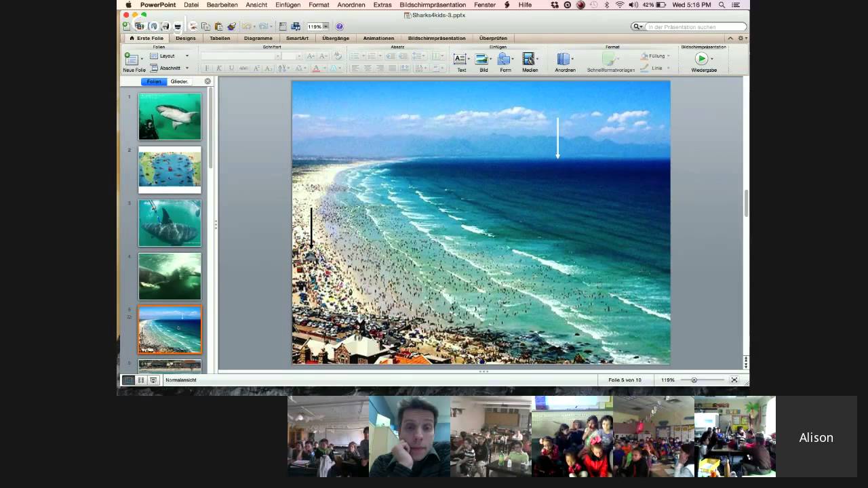Image resolution: width=868 pixels, height=488 pixels.
Task: Switch to Folien view in sidebar
Action: [x=154, y=81]
